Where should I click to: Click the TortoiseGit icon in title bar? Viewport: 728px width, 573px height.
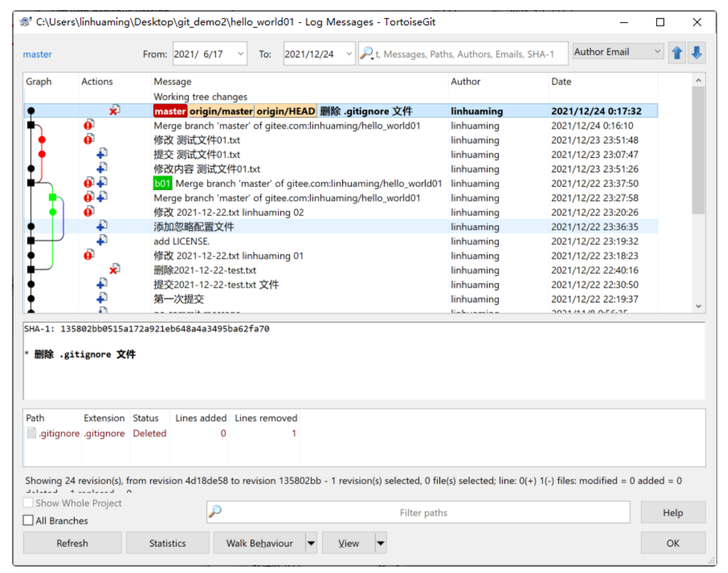(x=25, y=22)
